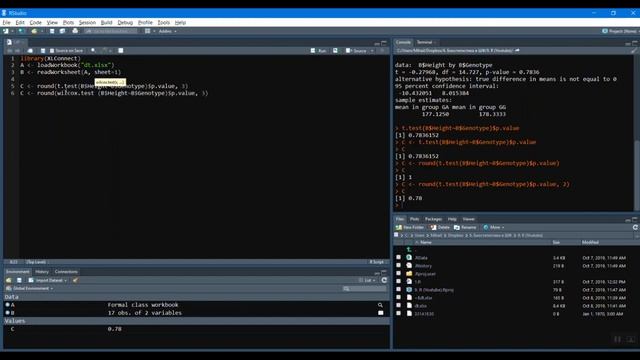Open the Import Dataset dropdown
This screenshot has width=640, height=360.
pyautogui.click(x=47, y=280)
